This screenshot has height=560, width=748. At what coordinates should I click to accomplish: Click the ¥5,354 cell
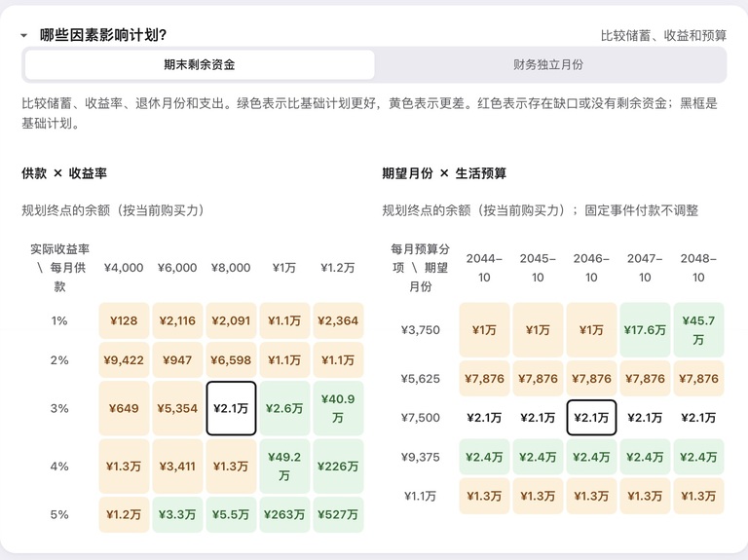(x=177, y=408)
